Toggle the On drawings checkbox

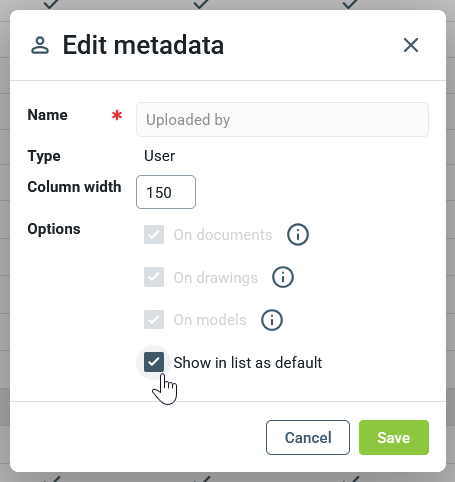(154, 277)
